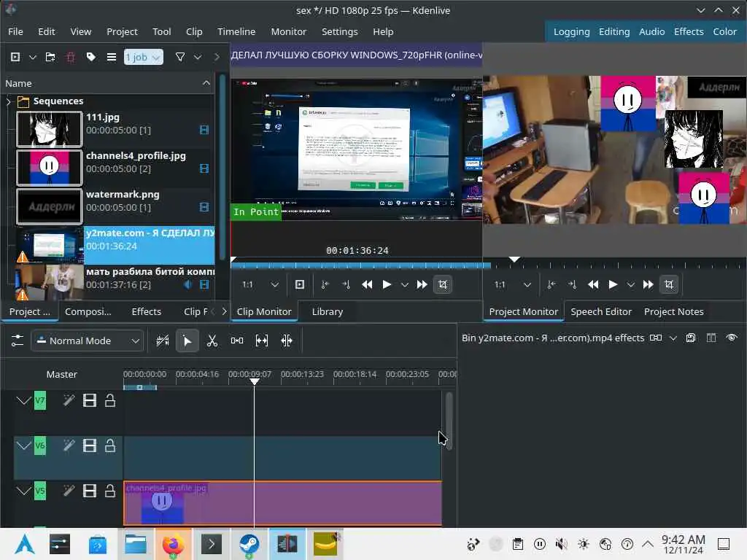Toggle lock on track V6
747x560 pixels.
click(x=110, y=446)
